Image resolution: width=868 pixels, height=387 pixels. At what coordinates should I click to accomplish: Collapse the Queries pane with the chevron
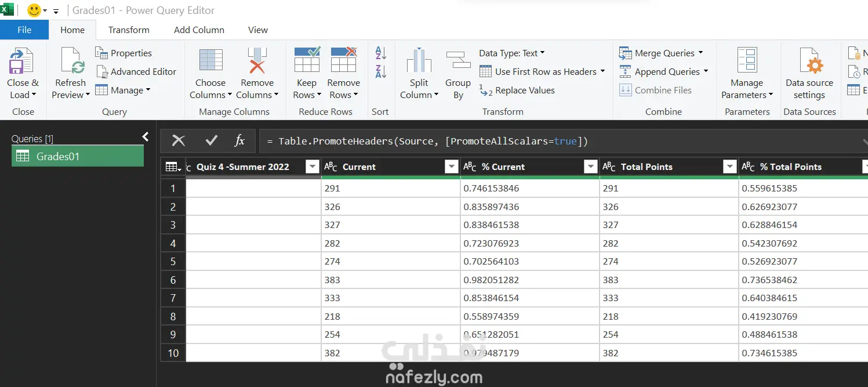146,137
